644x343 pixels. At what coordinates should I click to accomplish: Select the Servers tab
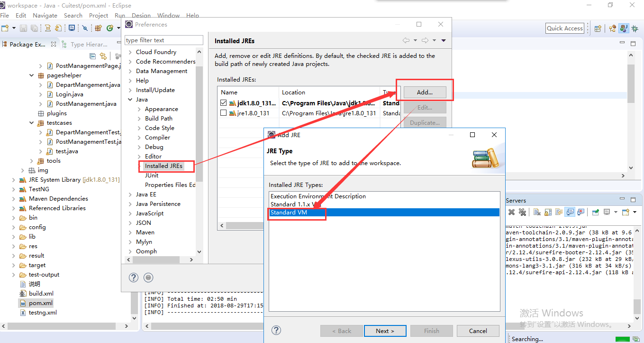click(516, 201)
